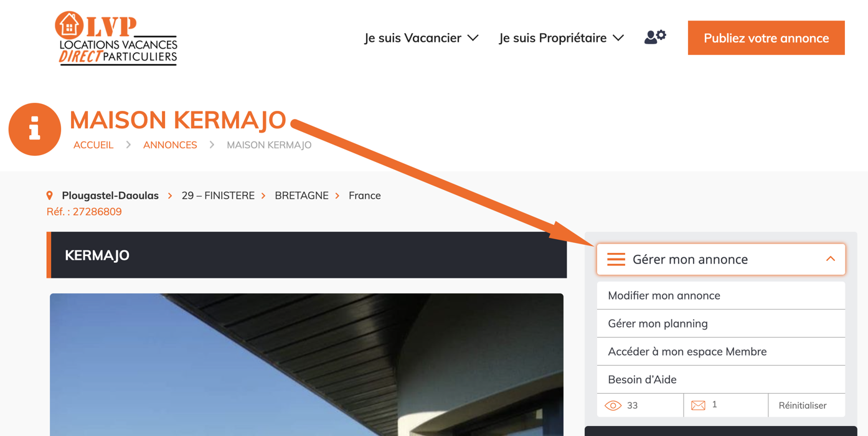The image size is (868, 436).
Task: Expand the Je suis Propriétaire menu
Action: pos(561,38)
